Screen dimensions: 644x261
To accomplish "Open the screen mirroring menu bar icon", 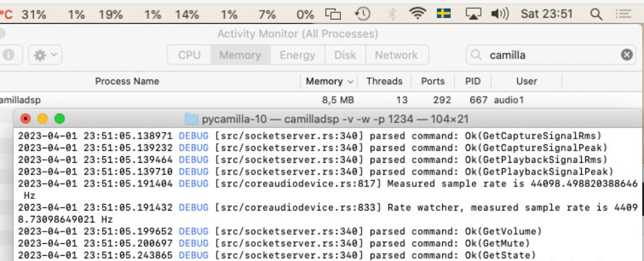I will click(334, 14).
